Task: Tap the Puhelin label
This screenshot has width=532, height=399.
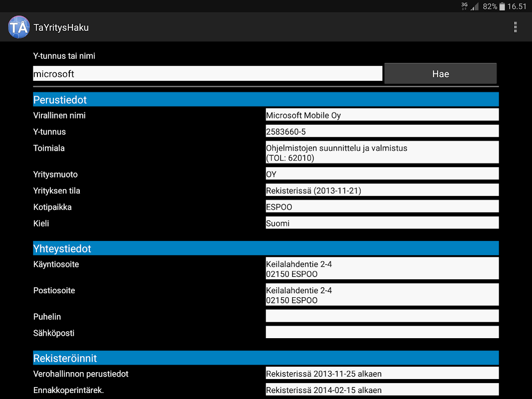Action: click(47, 317)
